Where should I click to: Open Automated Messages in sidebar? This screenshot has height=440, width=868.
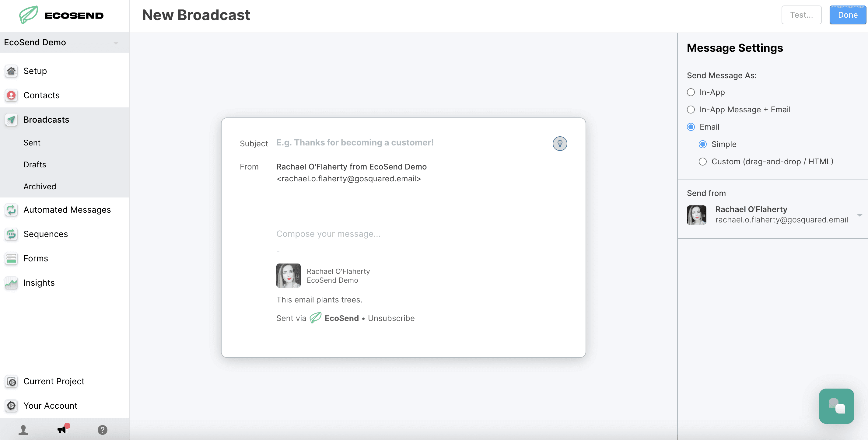67,210
